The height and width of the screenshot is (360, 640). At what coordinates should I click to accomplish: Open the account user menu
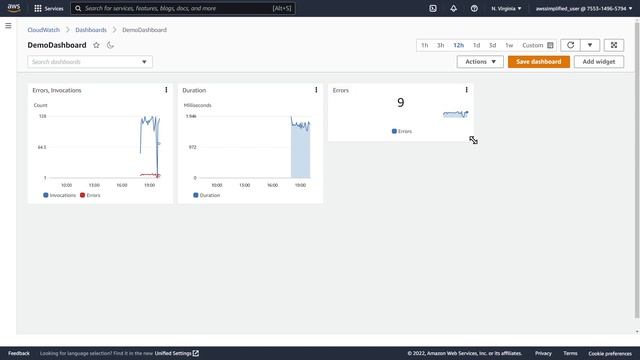584,8
